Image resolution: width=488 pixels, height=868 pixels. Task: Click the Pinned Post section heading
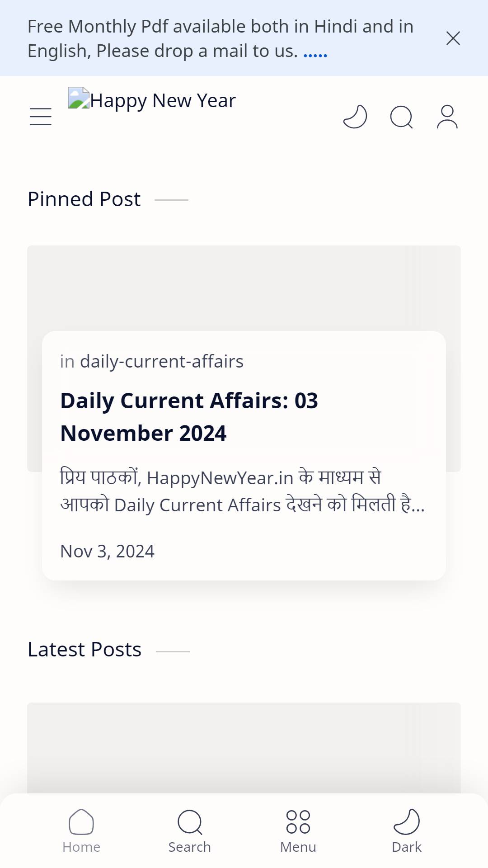84,199
